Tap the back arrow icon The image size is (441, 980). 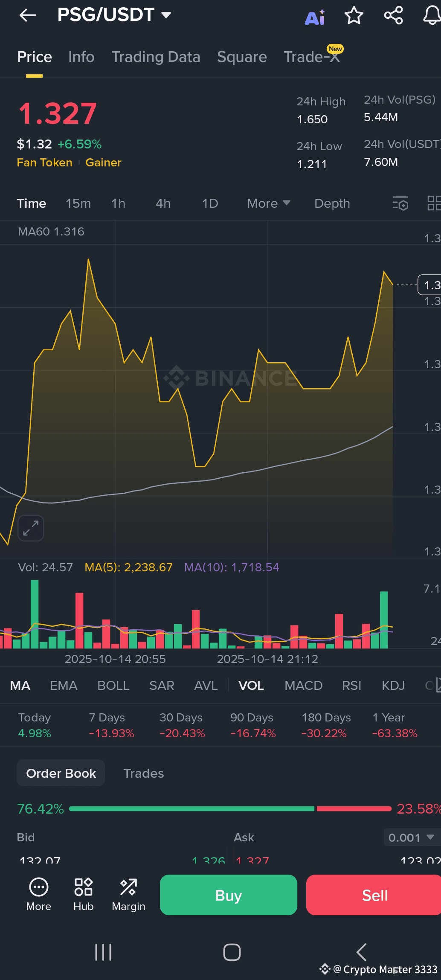tap(28, 16)
